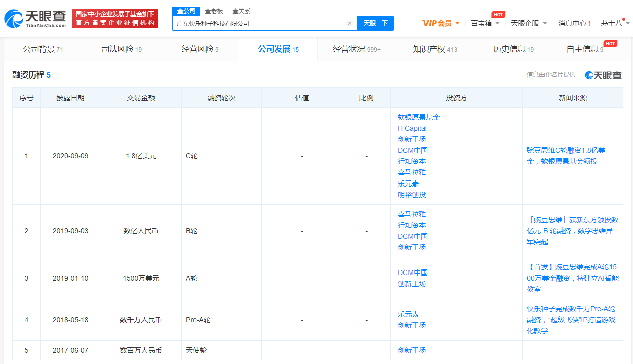
Task: Click the 融资轮次 column header
Action: click(221, 98)
